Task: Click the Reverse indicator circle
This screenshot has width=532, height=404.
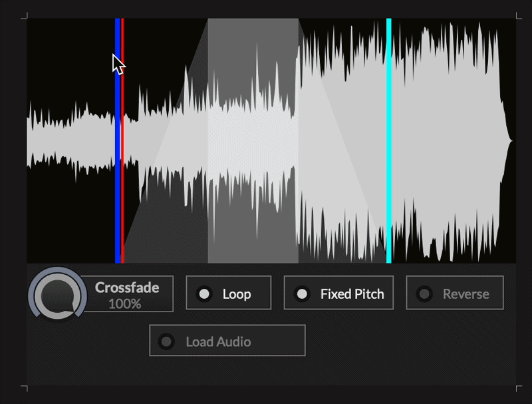Action: click(424, 293)
